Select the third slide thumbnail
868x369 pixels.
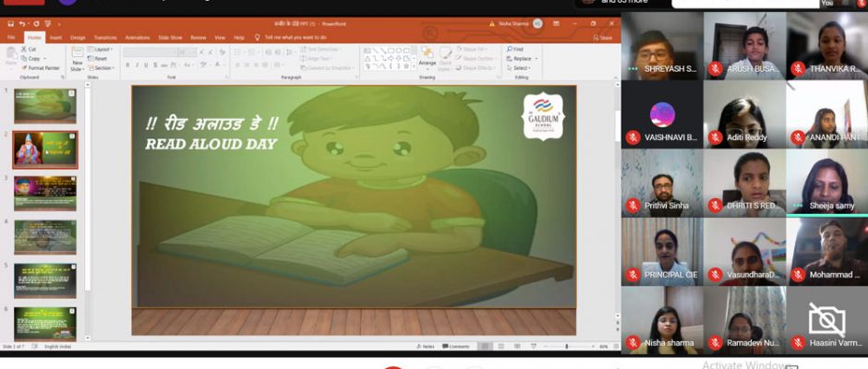[x=45, y=193]
